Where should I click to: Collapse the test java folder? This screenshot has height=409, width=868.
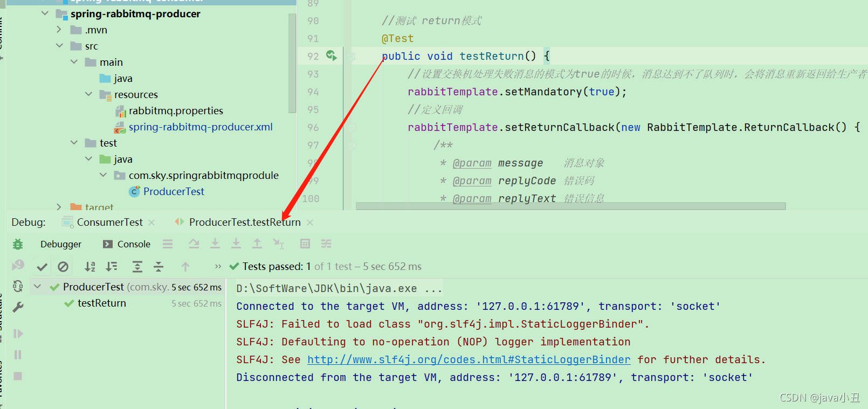(88, 159)
